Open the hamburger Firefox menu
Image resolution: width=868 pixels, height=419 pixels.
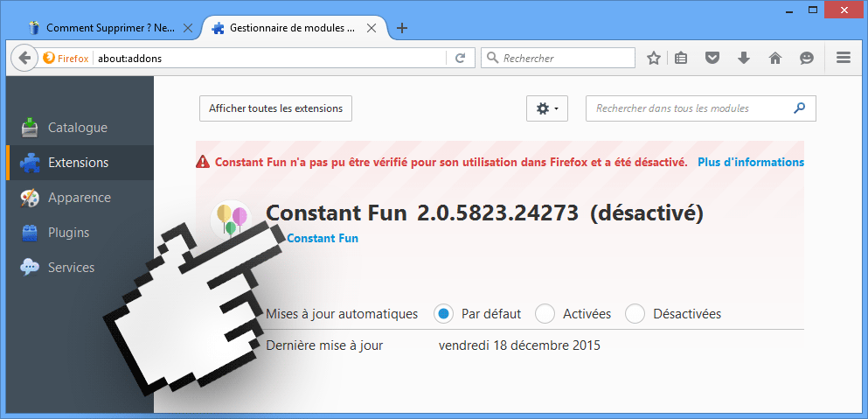pyautogui.click(x=844, y=58)
